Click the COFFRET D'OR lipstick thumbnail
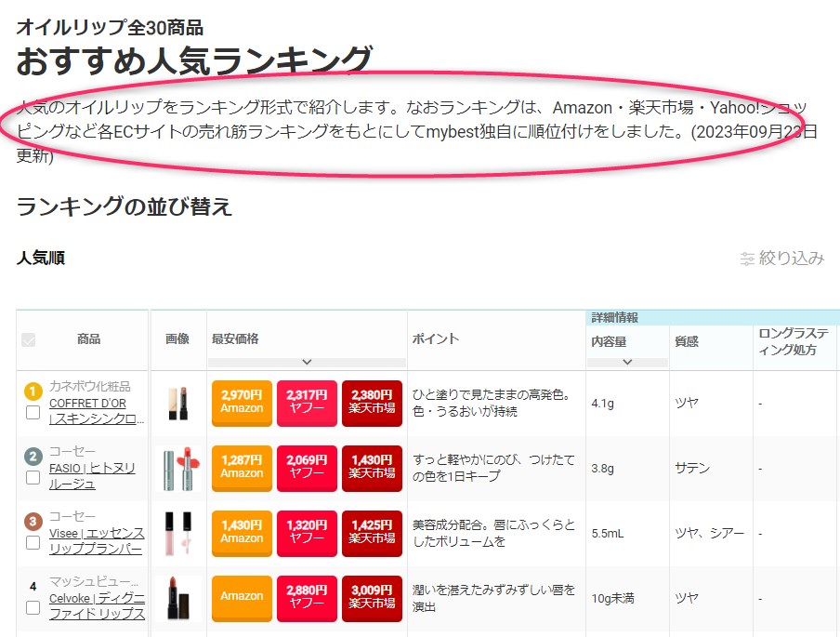The image size is (840, 637). pyautogui.click(x=178, y=404)
